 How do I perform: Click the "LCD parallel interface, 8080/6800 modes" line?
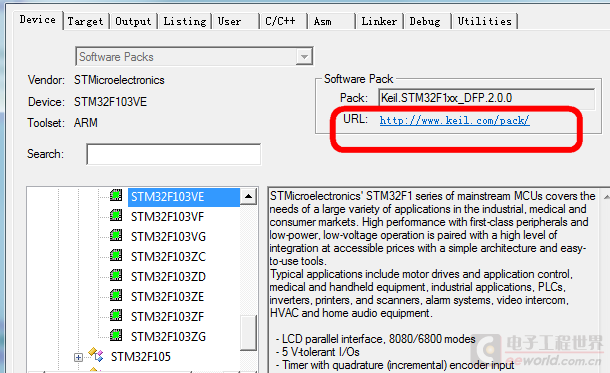click(376, 339)
